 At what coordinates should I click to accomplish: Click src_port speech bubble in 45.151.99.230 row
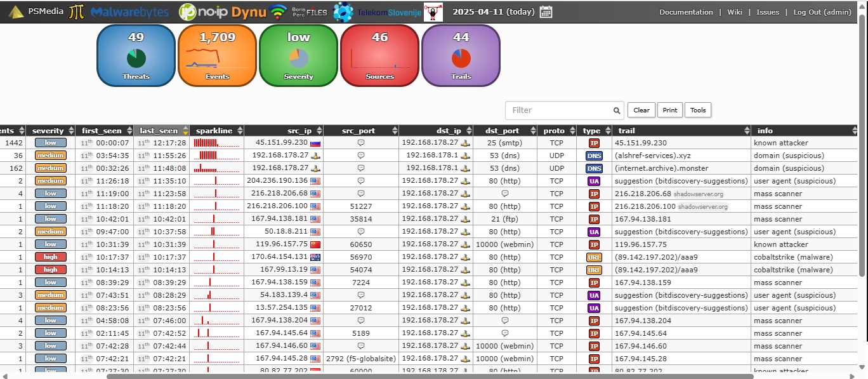tap(361, 143)
